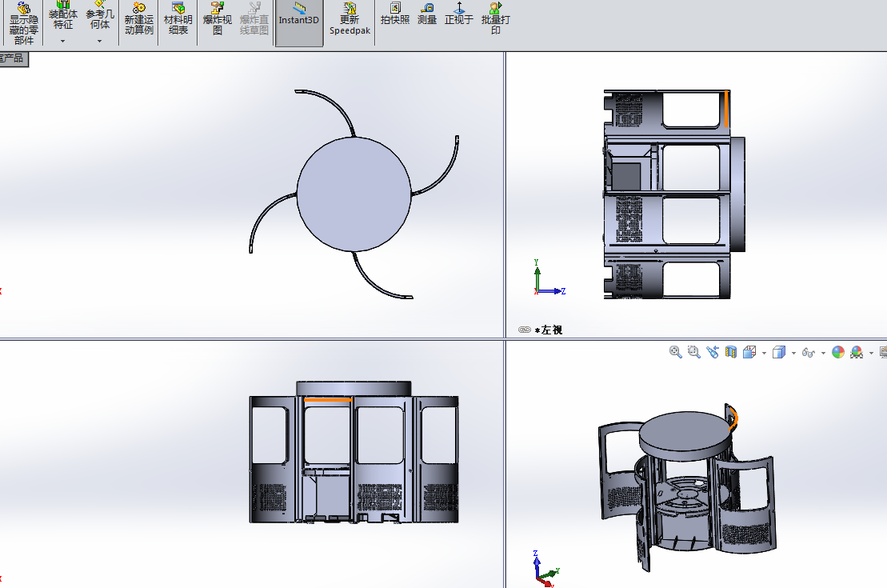Expand the Assembly Features dropdown arrow
Image resolution: width=887 pixels, height=588 pixels.
[x=63, y=41]
